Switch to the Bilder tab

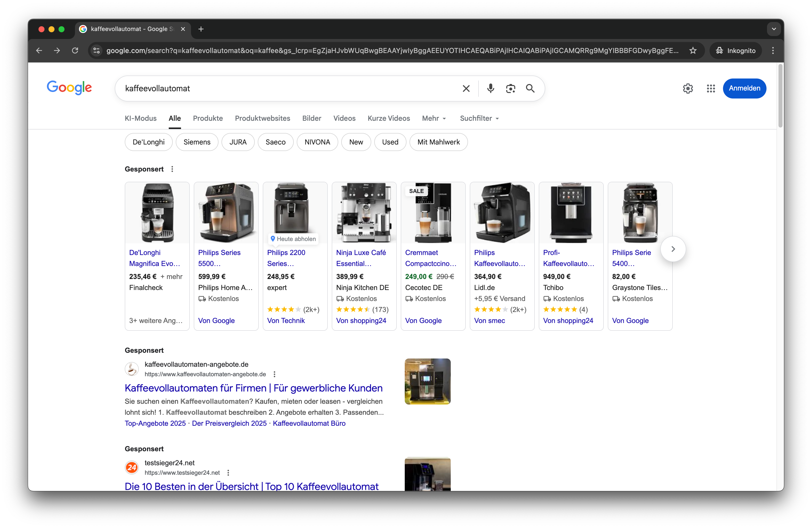click(x=311, y=118)
